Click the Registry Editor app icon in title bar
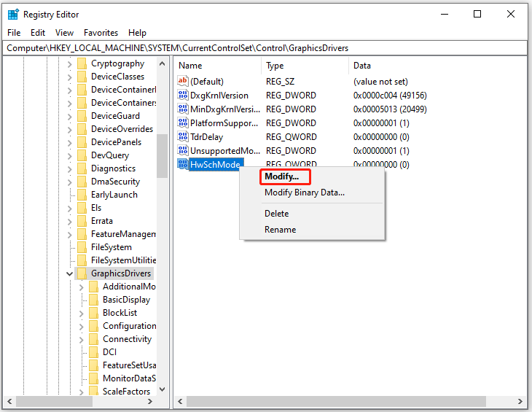Viewport: 532px width, 412px height. (12, 14)
